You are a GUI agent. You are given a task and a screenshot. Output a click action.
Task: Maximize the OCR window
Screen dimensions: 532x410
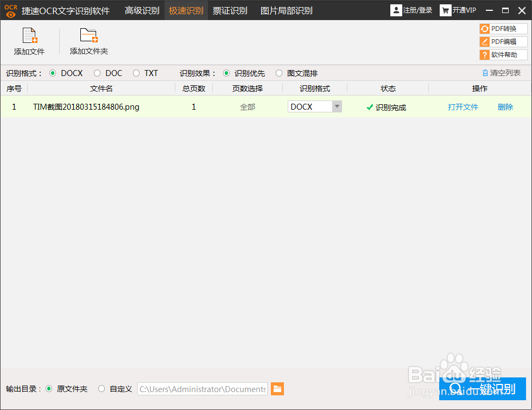pos(505,10)
